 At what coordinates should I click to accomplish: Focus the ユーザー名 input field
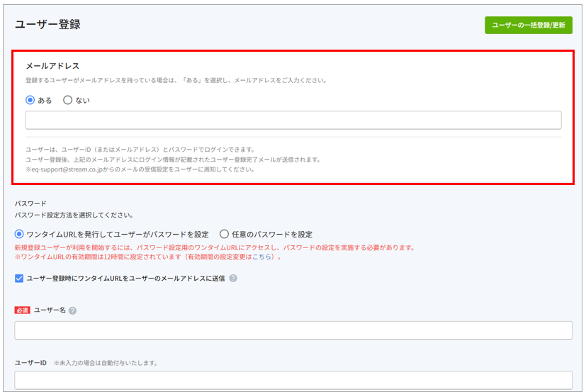[293, 330]
